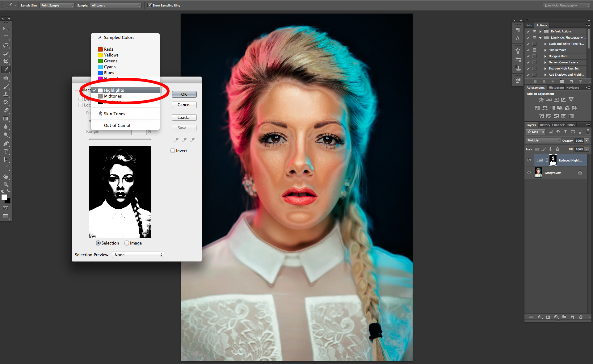Select the Eyedropper tool in toolbar
Screen dimensions: 593x364
click(6, 69)
